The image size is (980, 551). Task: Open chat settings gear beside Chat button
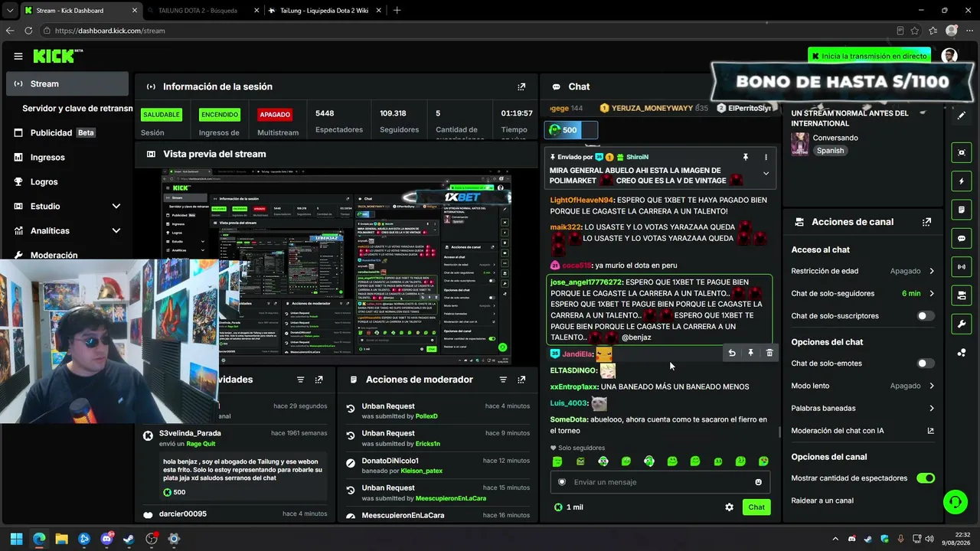click(729, 507)
